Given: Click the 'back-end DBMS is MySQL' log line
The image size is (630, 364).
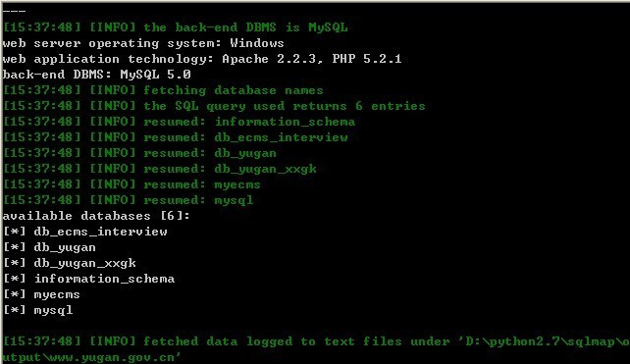Looking at the screenshot, I should (176, 27).
